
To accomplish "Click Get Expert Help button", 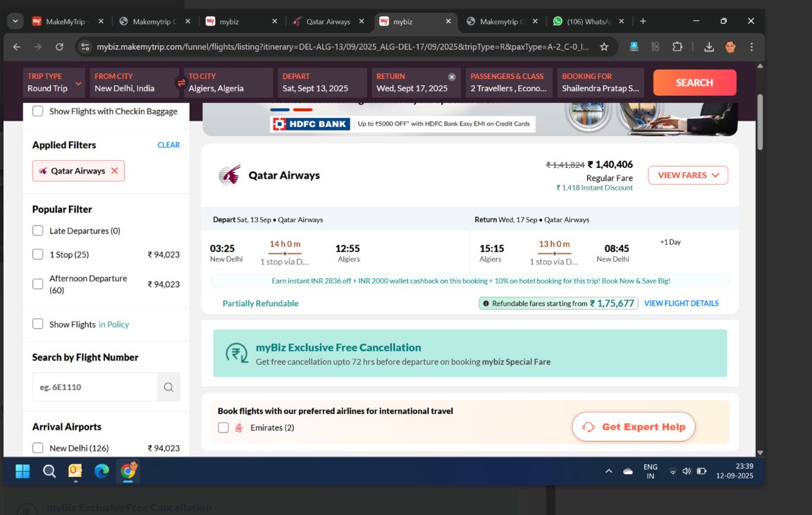I will click(634, 427).
